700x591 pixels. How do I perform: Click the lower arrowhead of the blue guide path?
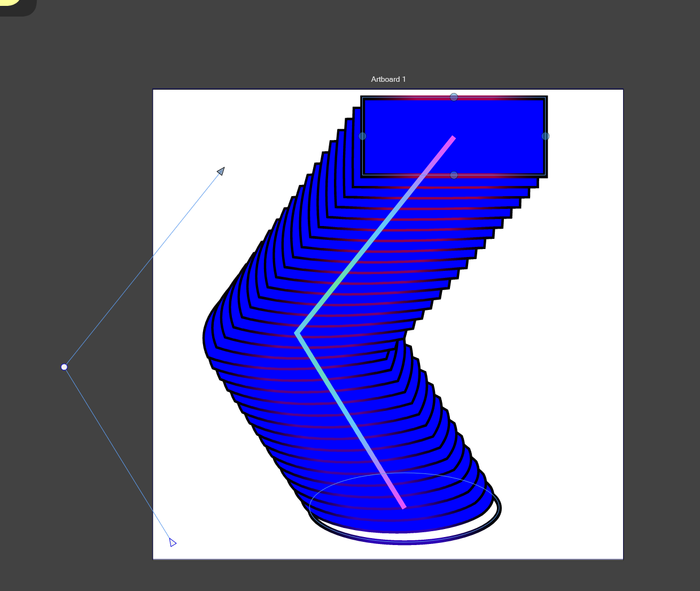point(172,542)
